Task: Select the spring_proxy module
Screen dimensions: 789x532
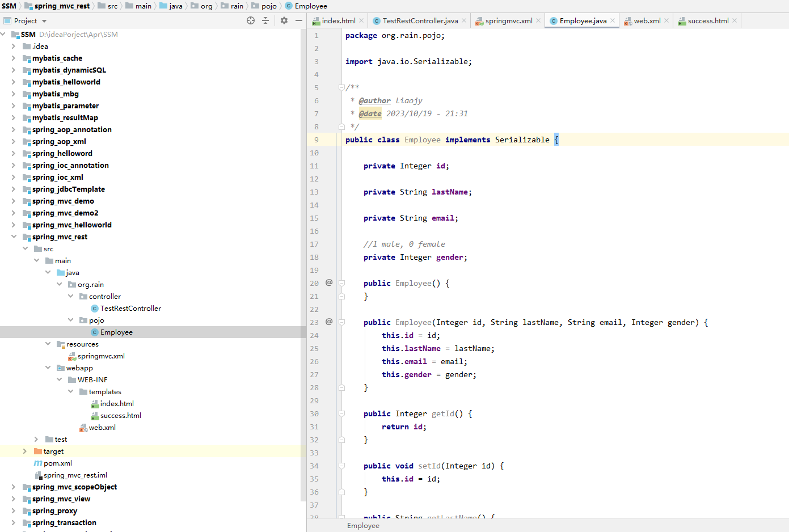Action: pyautogui.click(x=54, y=511)
